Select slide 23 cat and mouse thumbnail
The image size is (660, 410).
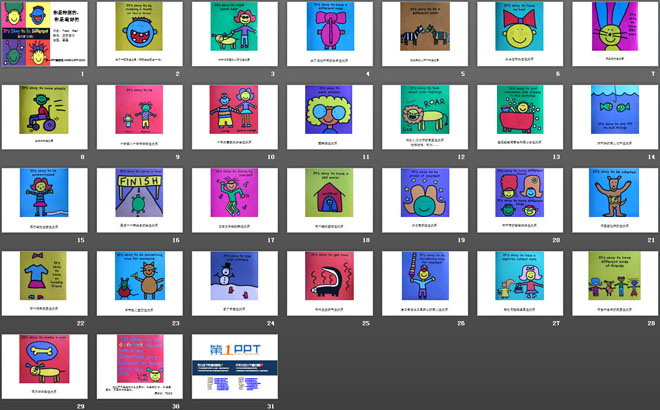[x=140, y=283]
